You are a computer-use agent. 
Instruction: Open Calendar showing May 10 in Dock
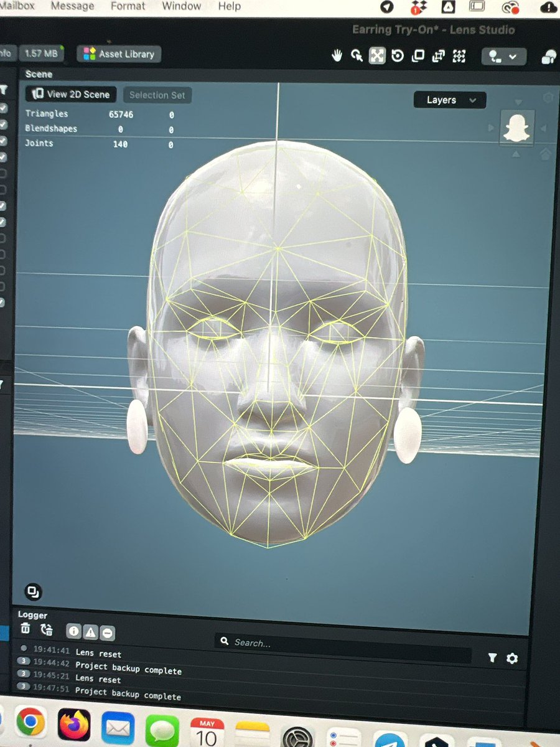pos(207,732)
